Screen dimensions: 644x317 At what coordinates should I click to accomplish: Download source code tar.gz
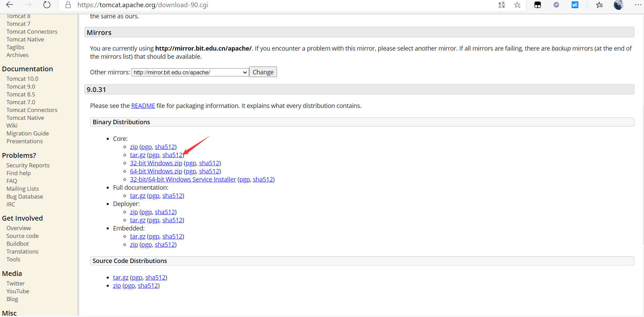(121, 278)
